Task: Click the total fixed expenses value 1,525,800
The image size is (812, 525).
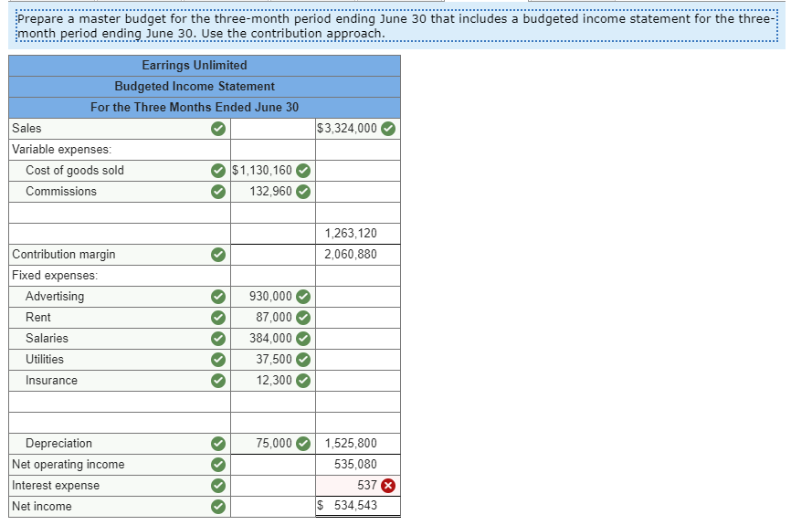Action: [x=351, y=444]
